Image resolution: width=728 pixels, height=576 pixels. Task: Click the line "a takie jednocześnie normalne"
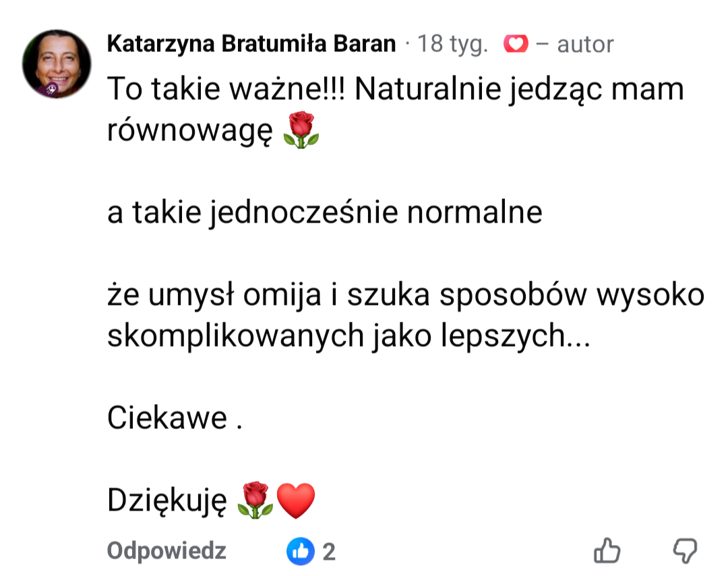tap(325, 213)
